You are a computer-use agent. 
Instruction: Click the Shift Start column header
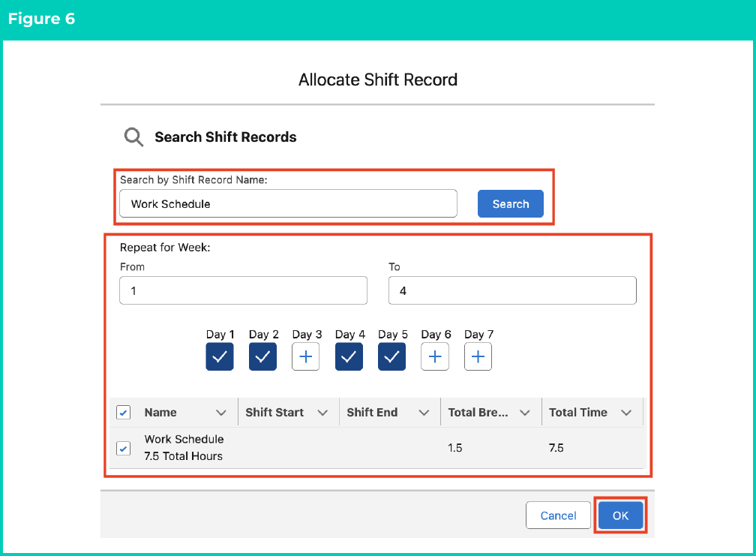274,413
